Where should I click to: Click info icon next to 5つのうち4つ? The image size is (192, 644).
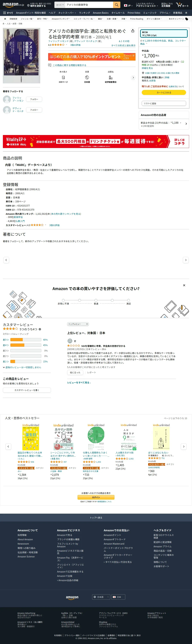[40, 329]
